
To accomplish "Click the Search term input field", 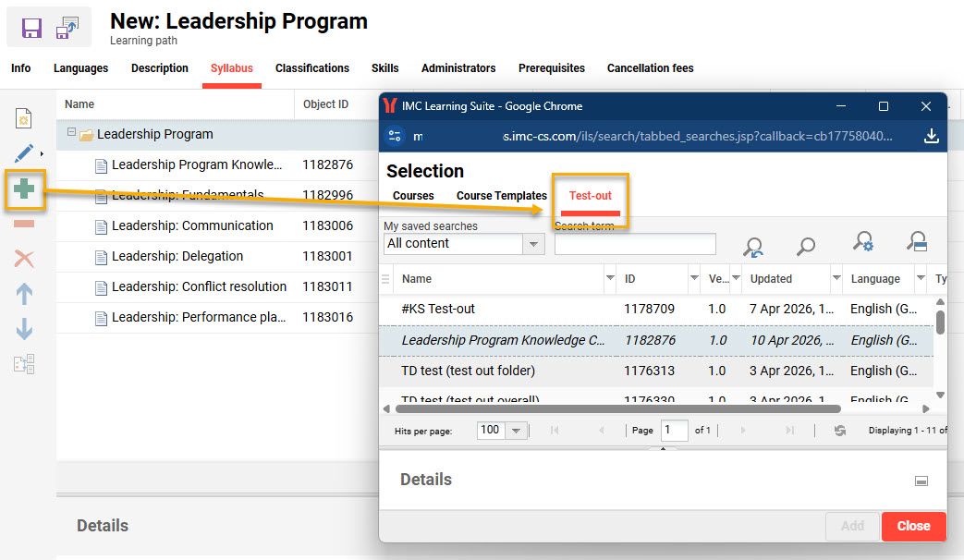I will (x=635, y=244).
